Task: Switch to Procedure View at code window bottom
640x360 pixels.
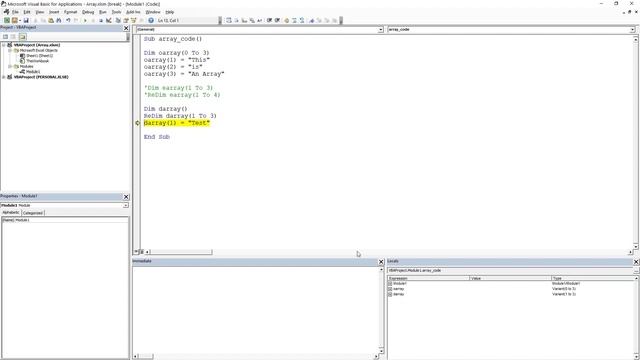Action: 136,252
